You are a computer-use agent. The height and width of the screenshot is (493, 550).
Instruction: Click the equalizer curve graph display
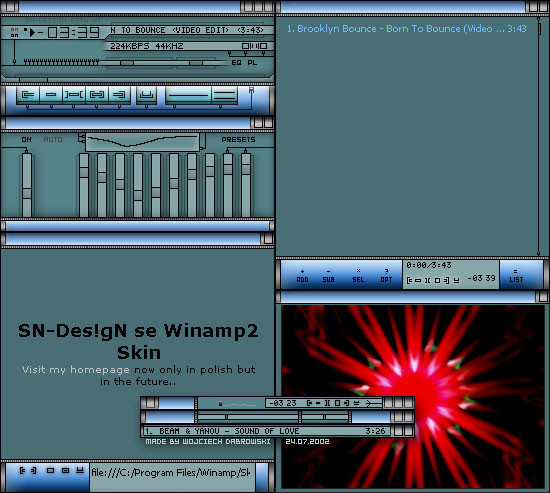pyautogui.click(x=142, y=142)
